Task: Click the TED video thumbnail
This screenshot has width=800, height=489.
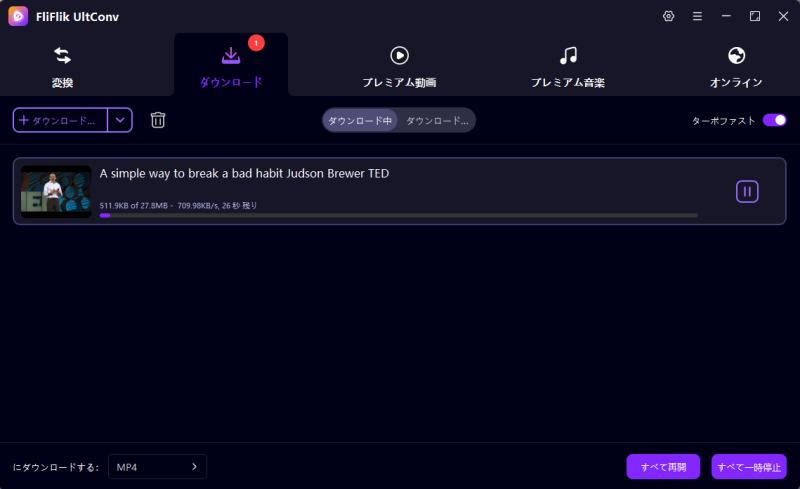Action: [56, 191]
